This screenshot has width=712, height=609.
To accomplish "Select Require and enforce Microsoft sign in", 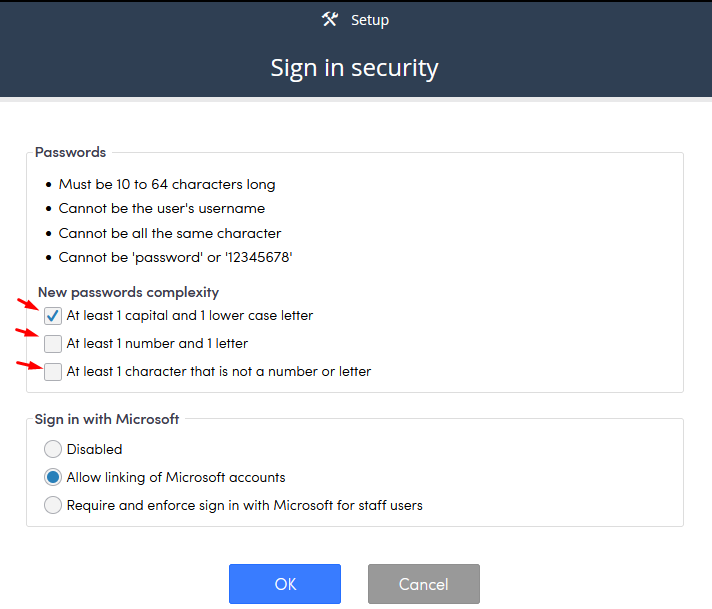I will (x=53, y=505).
